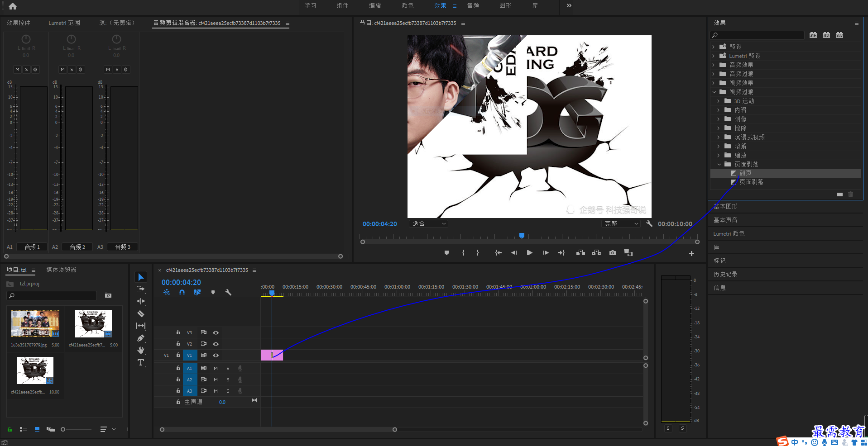
Task: Open the 适合 zoom level dropdown
Action: click(x=428, y=223)
